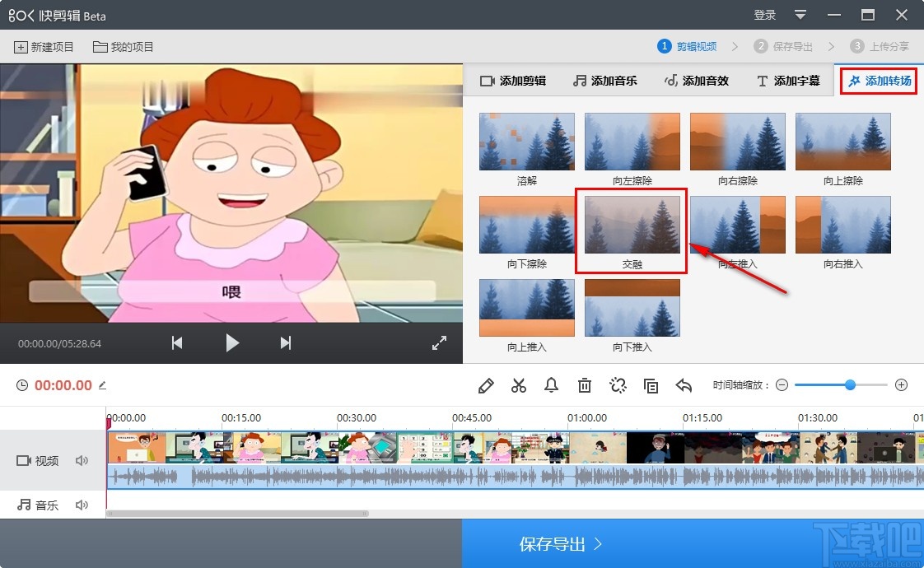The image size is (924, 568).
Task: Play the video preview
Action: (232, 343)
